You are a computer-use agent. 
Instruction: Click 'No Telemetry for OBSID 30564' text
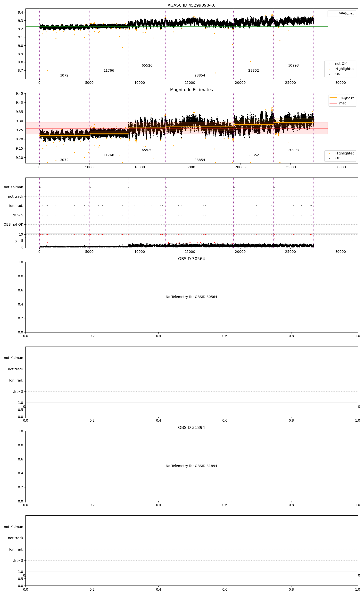[x=191, y=297]
